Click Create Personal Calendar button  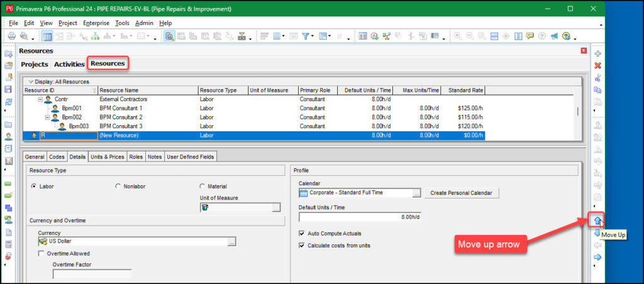pos(461,193)
